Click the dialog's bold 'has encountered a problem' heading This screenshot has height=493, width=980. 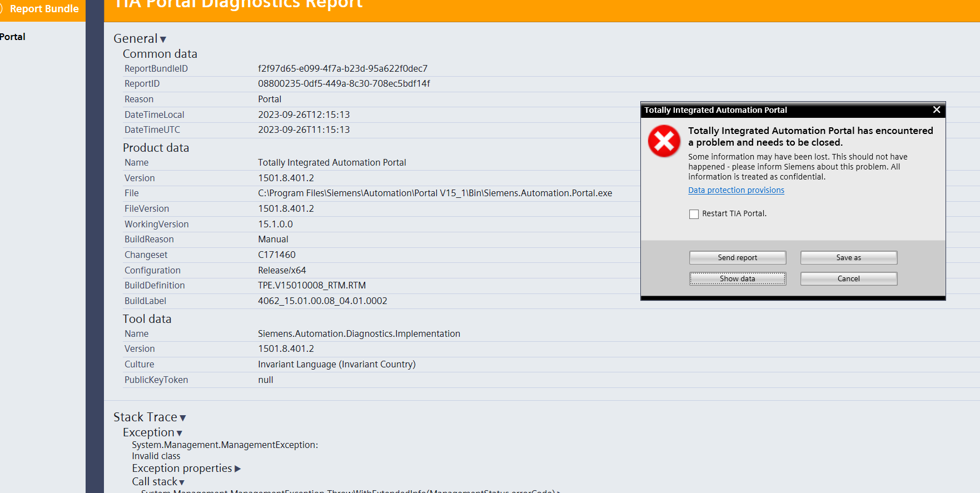pyautogui.click(x=810, y=136)
